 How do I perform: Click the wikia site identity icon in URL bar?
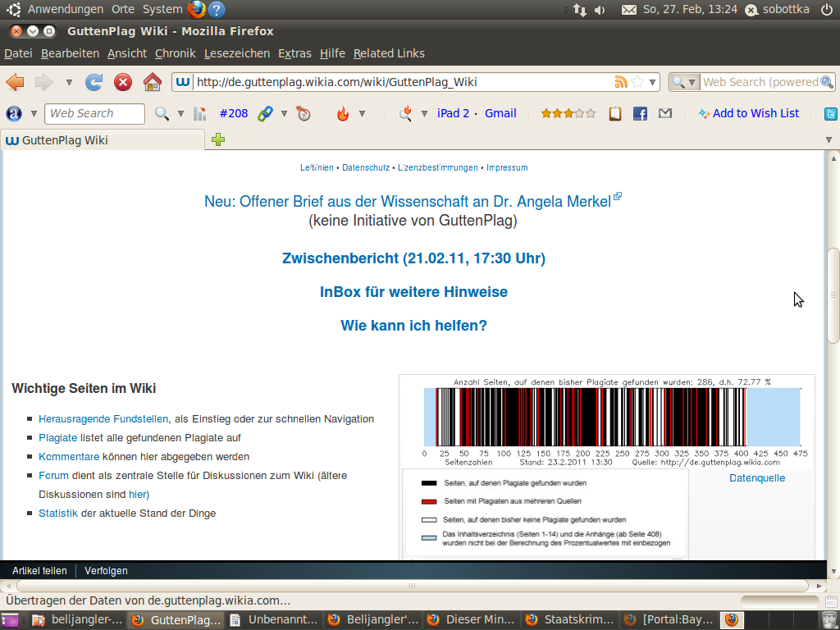point(183,82)
